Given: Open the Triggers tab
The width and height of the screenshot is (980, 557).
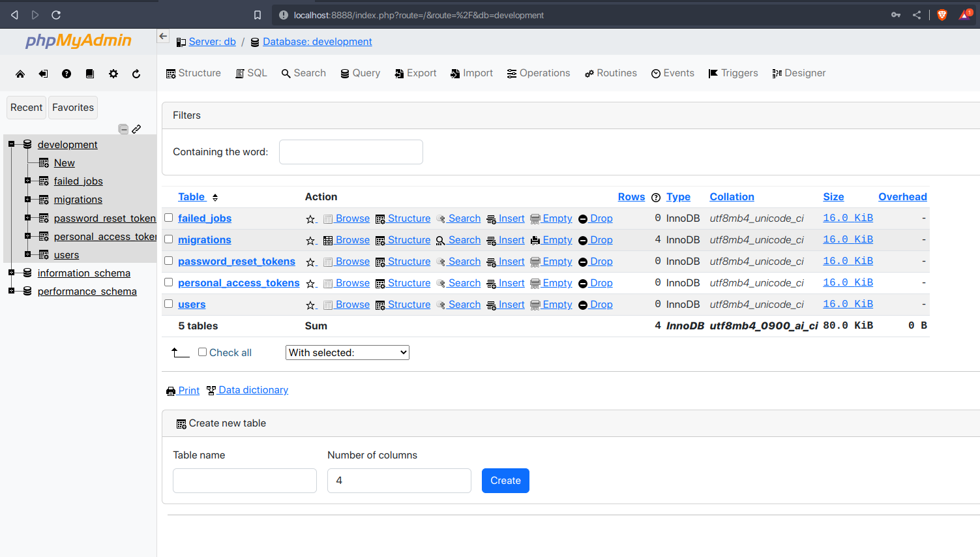Looking at the screenshot, I should (x=733, y=73).
